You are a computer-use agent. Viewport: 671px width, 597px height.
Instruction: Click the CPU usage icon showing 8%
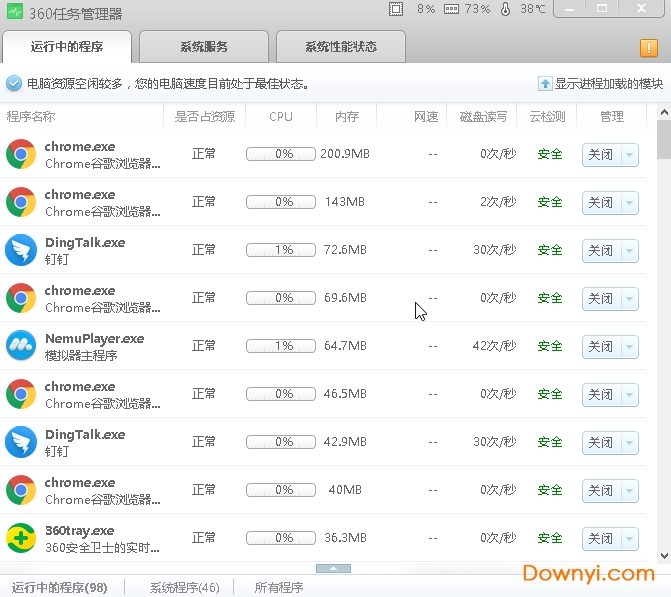(x=397, y=9)
